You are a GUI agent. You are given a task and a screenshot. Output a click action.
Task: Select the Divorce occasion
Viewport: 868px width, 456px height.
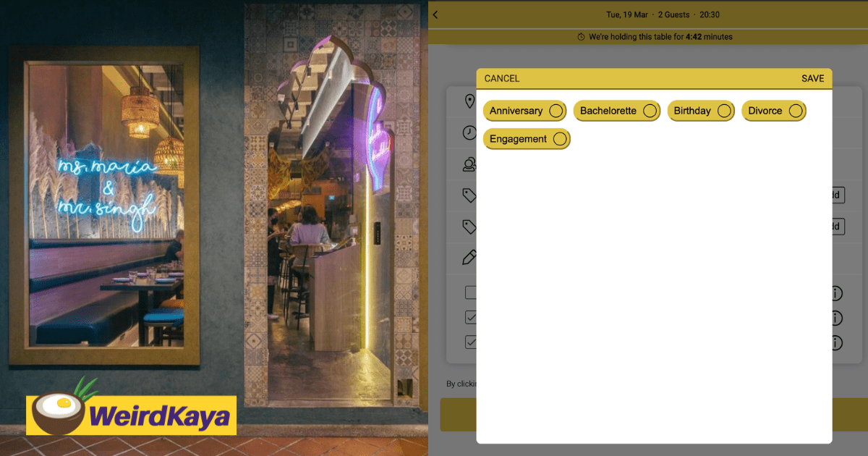[x=773, y=111]
